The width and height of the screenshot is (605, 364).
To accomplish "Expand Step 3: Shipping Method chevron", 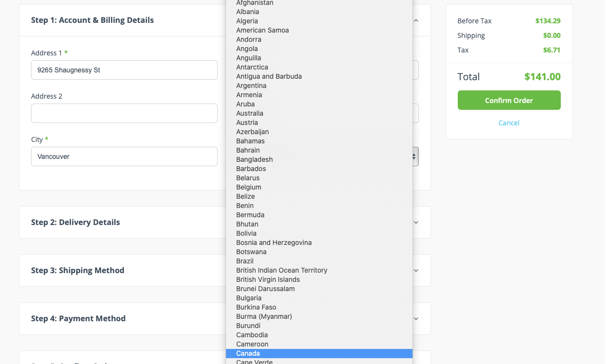I will [x=416, y=270].
